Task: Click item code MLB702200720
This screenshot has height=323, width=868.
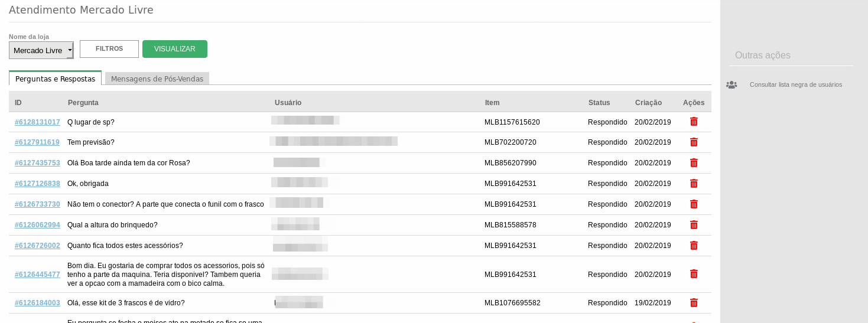Action: [511, 142]
